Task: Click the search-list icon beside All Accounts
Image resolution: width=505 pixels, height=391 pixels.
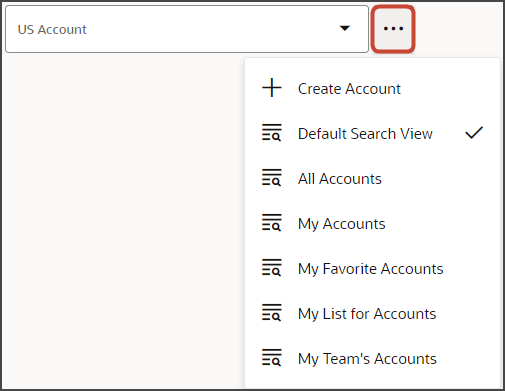Action: pos(272,178)
